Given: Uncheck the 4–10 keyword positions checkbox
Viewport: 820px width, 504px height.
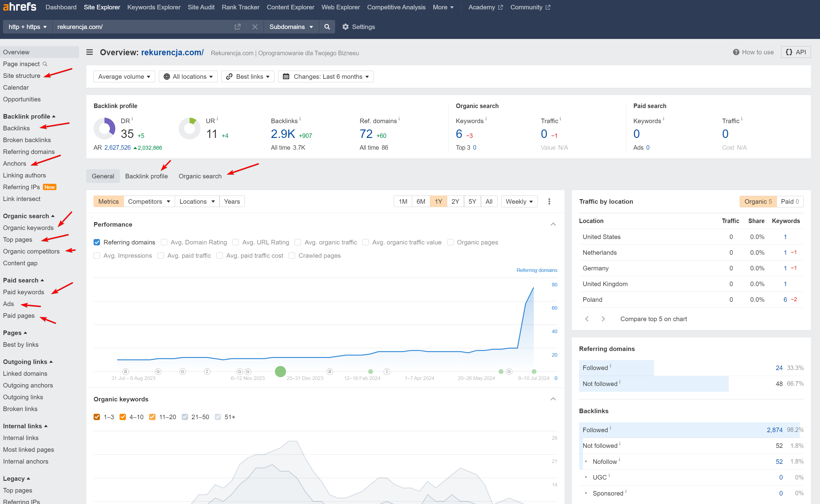Looking at the screenshot, I should [x=123, y=417].
